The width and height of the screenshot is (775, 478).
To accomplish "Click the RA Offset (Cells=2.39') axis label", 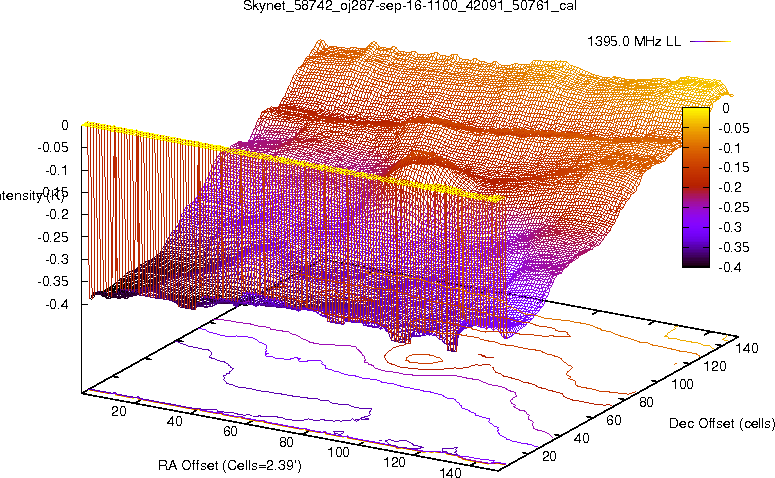I will [229, 465].
